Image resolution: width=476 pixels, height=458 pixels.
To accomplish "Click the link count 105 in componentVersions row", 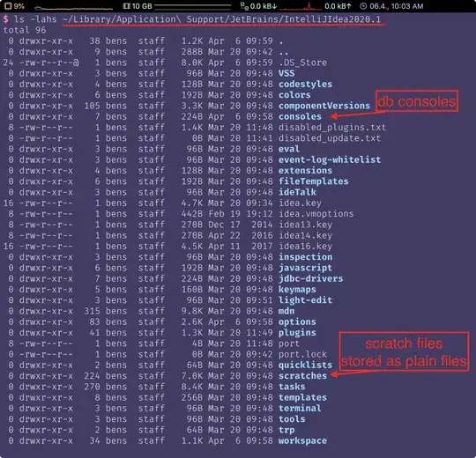I will (92, 106).
